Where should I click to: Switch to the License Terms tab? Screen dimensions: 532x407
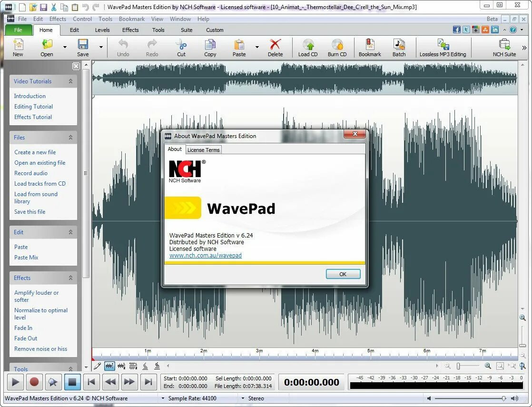[x=204, y=149]
